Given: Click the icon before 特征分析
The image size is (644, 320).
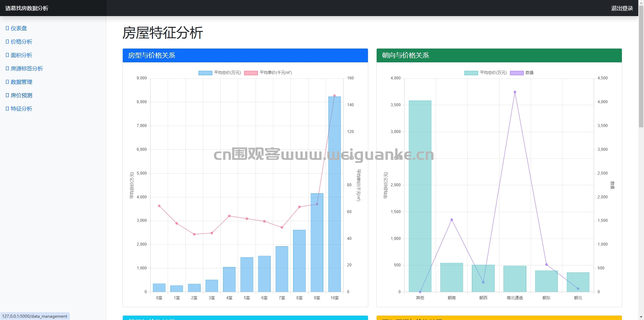Looking at the screenshot, I should pos(7,109).
